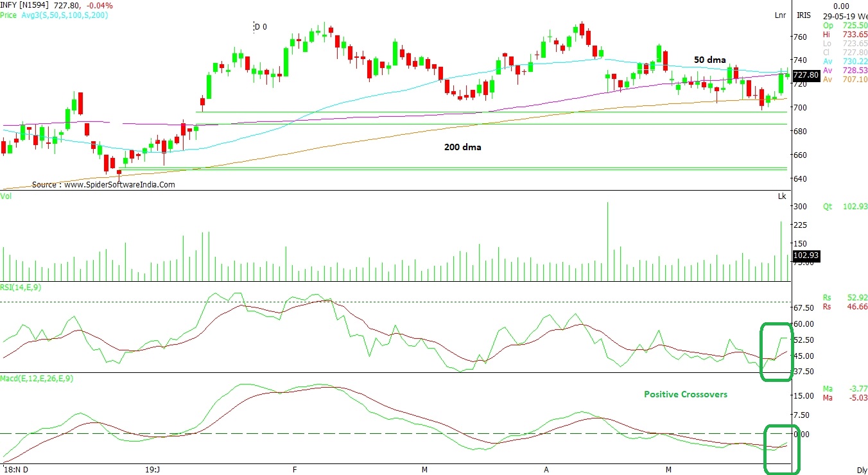Screen dimensions: 868x475
Task: Toggle the Lk volume unit label
Action: coord(781,195)
